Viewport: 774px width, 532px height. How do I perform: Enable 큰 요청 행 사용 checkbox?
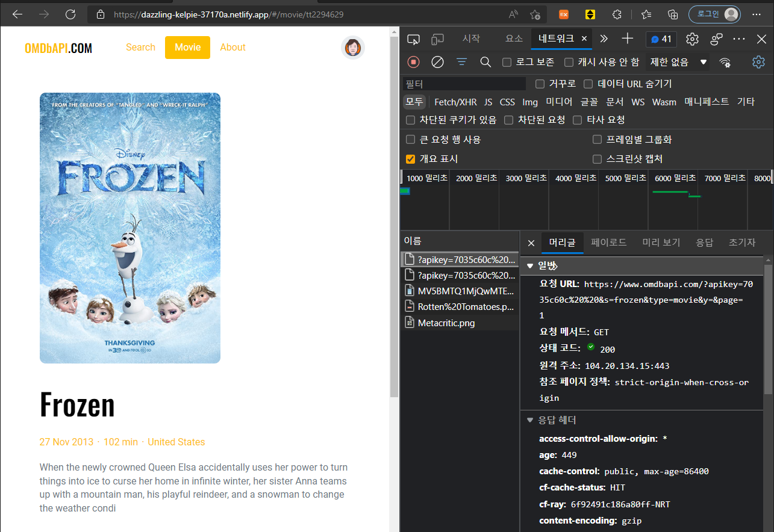click(x=411, y=140)
